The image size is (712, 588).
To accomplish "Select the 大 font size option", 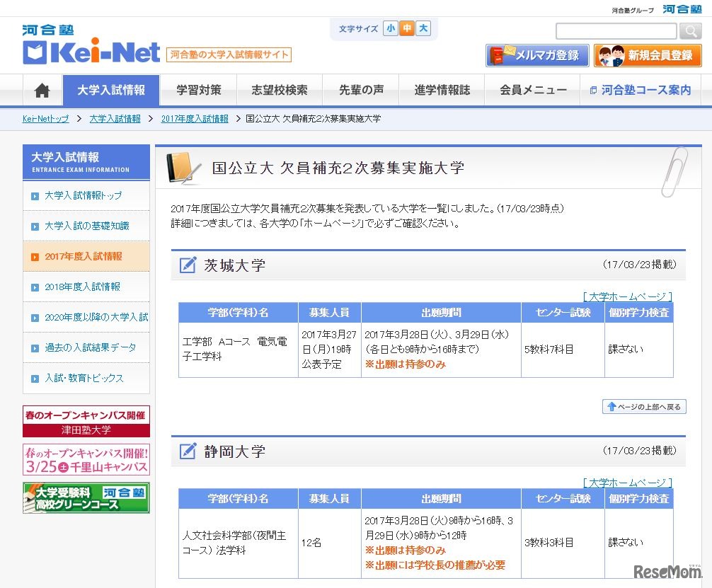I will [423, 27].
